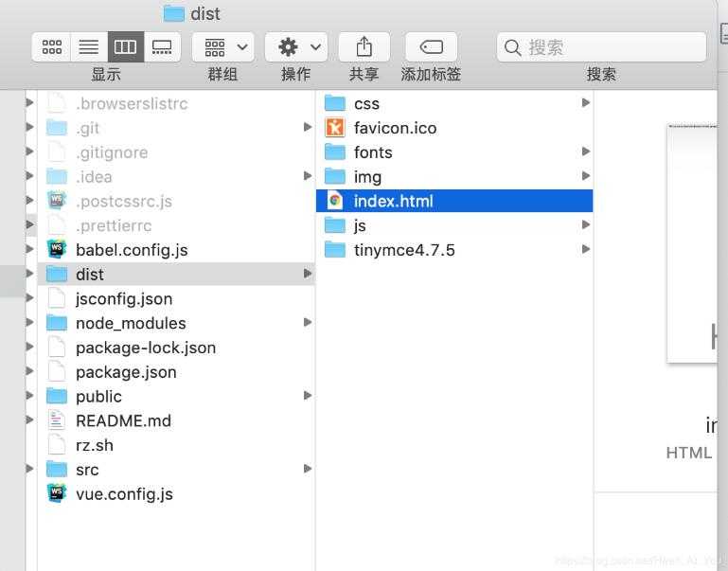The width and height of the screenshot is (728, 571).
Task: Switch to gallery view mode
Action: coord(162,46)
